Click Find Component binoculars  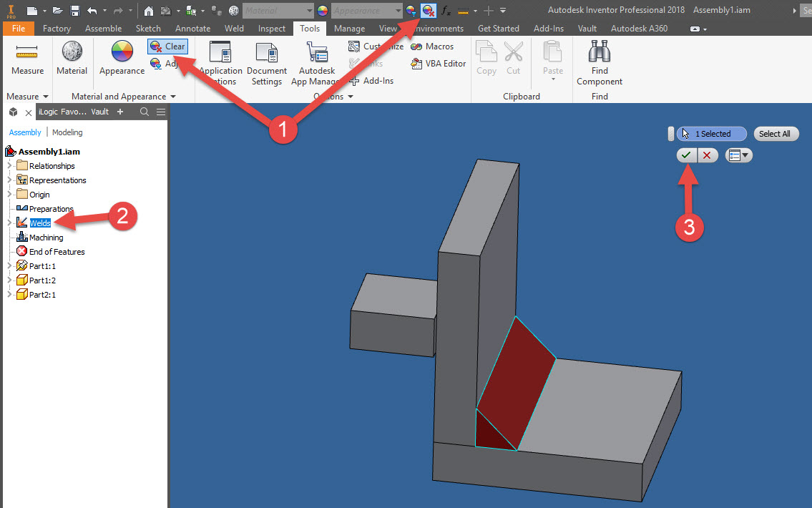tap(599, 63)
